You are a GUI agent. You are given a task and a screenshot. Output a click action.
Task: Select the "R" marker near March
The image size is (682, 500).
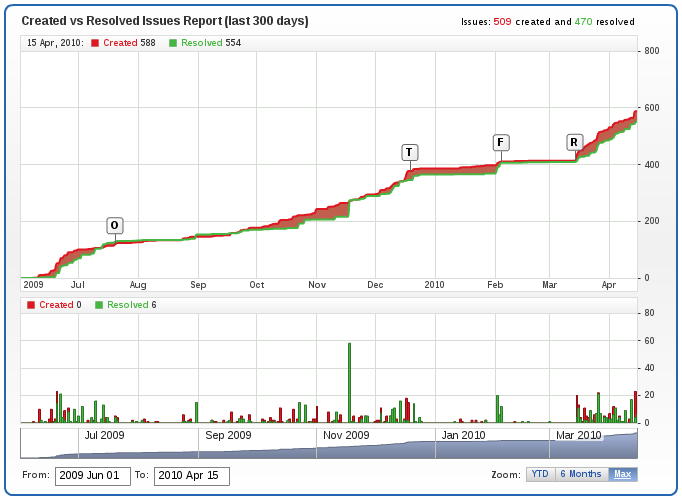[574, 142]
